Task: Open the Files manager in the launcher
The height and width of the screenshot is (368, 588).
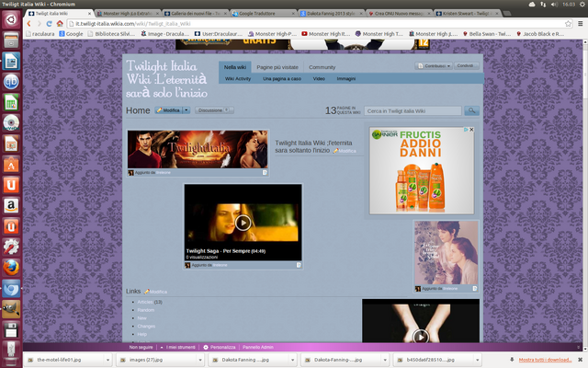Action: 11,40
